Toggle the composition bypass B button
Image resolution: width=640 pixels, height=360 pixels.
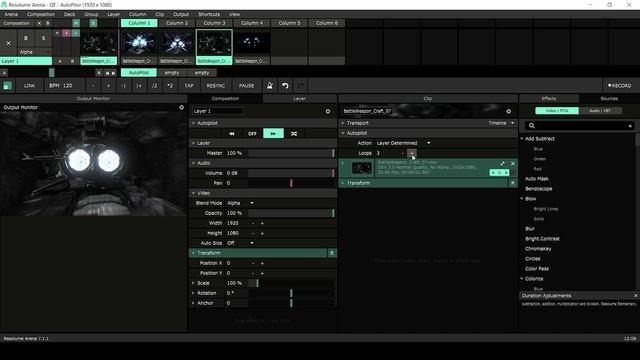(48, 23)
